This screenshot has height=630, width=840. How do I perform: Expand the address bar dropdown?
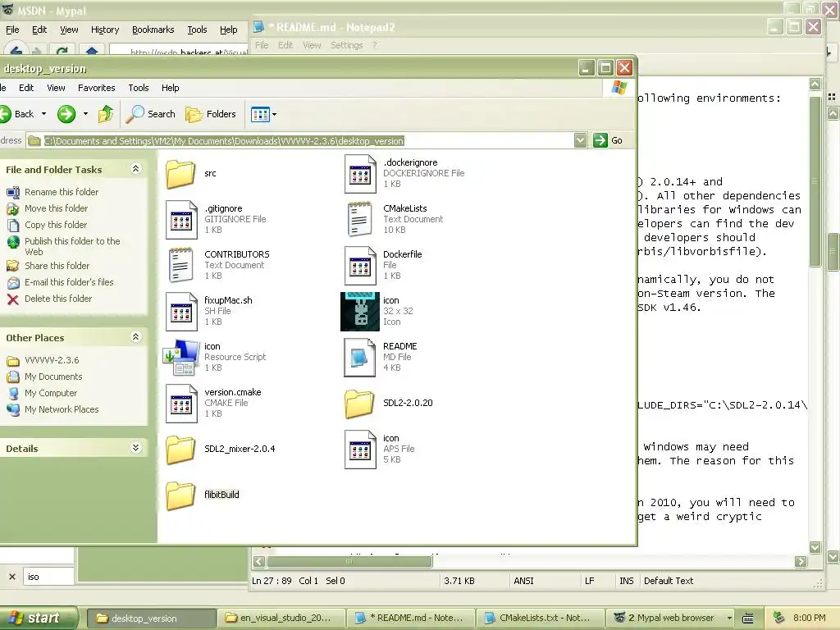580,140
